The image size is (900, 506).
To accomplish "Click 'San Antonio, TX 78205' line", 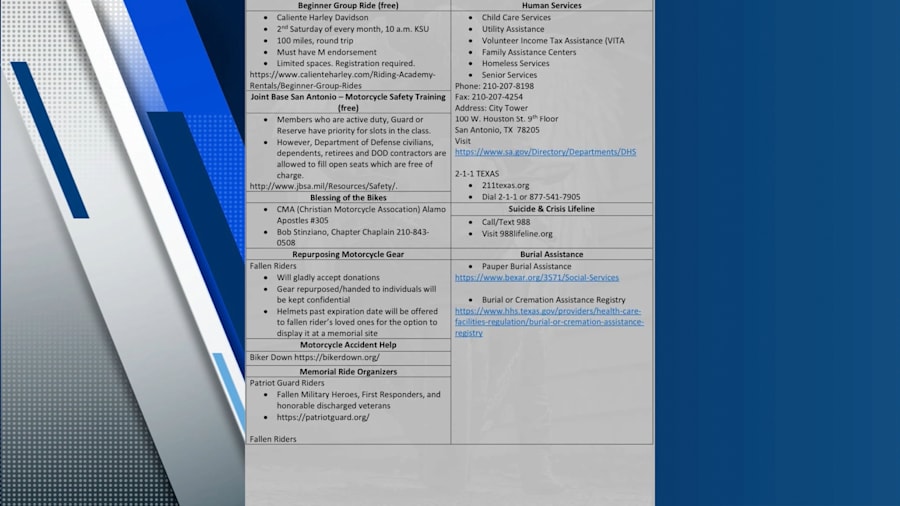I will tap(497, 130).
